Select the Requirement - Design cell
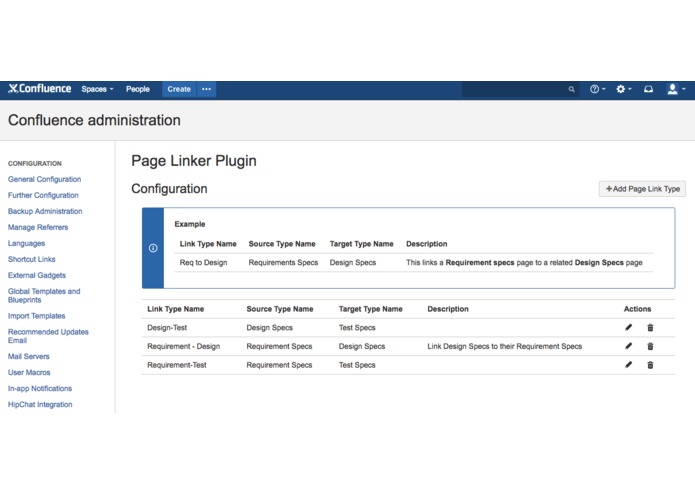This screenshot has width=695, height=494. (184, 346)
